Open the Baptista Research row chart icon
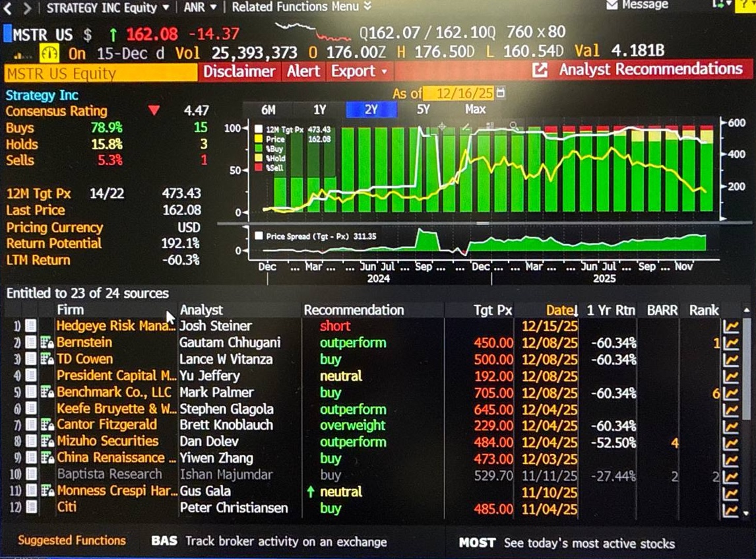Screen dimensions: 756x559 (731, 476)
